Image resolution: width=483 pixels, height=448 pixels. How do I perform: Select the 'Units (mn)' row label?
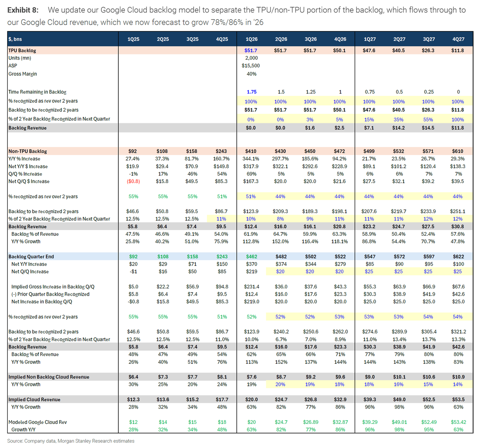point(20,58)
